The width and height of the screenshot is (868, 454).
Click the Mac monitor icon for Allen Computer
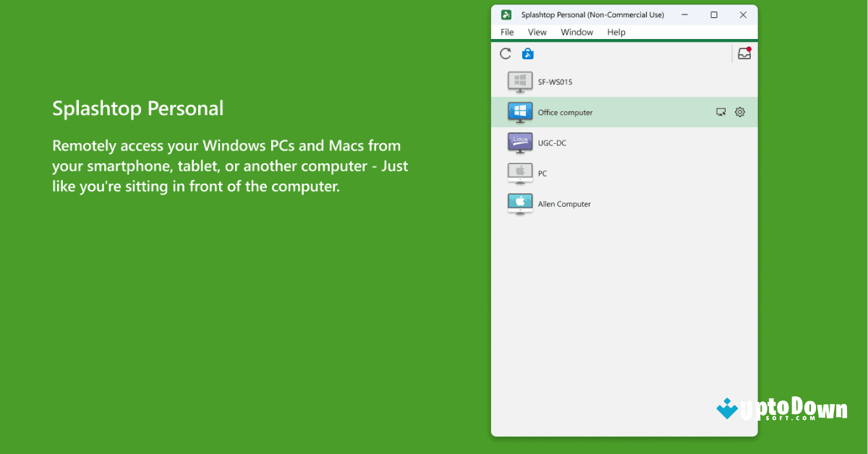[520, 204]
